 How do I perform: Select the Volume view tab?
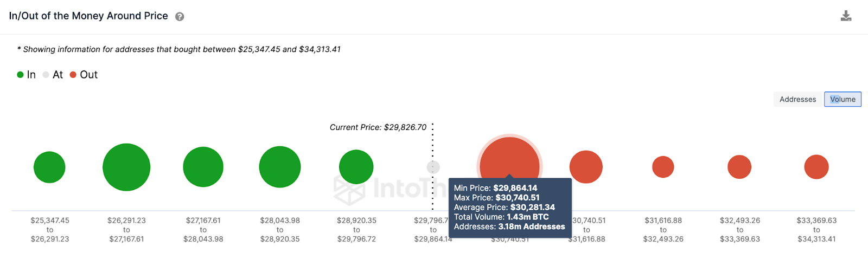click(843, 99)
